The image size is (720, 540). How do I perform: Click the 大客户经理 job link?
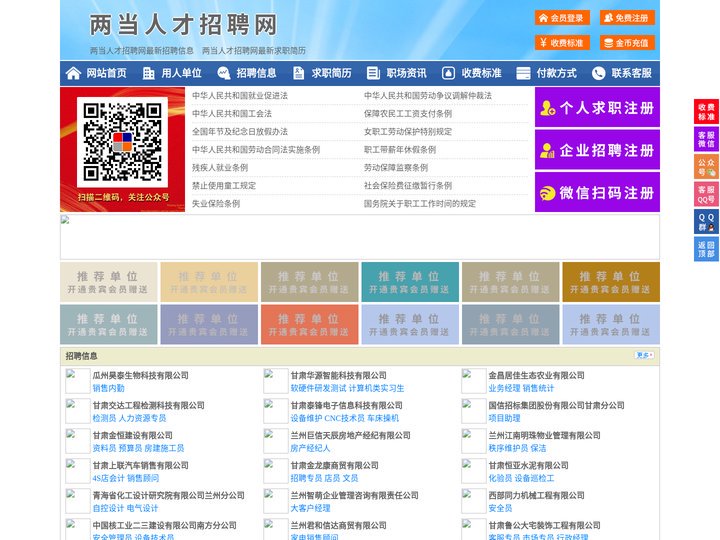[310, 508]
